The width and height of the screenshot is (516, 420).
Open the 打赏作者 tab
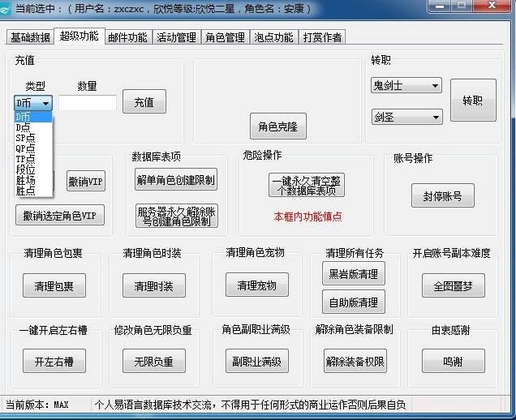(x=322, y=37)
